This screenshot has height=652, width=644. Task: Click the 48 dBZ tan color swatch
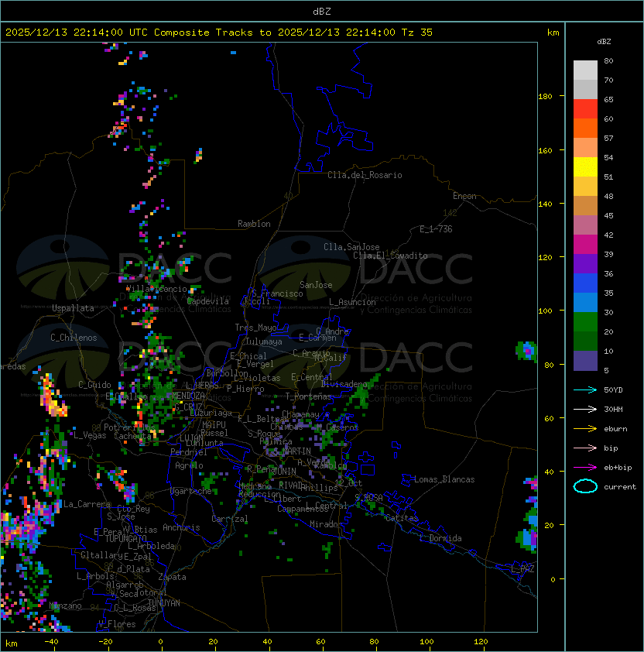[x=585, y=205]
